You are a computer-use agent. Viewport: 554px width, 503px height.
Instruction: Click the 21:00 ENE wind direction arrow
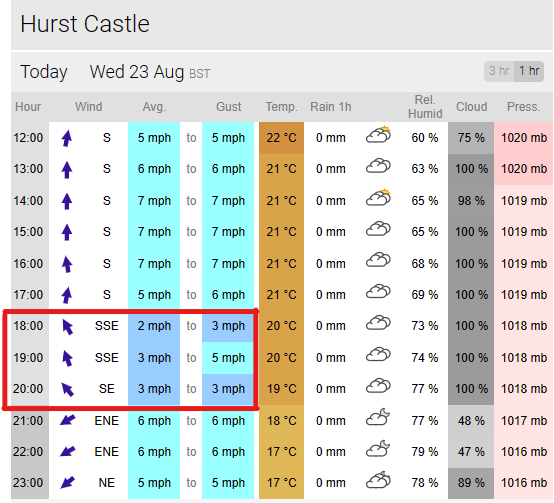(67, 420)
